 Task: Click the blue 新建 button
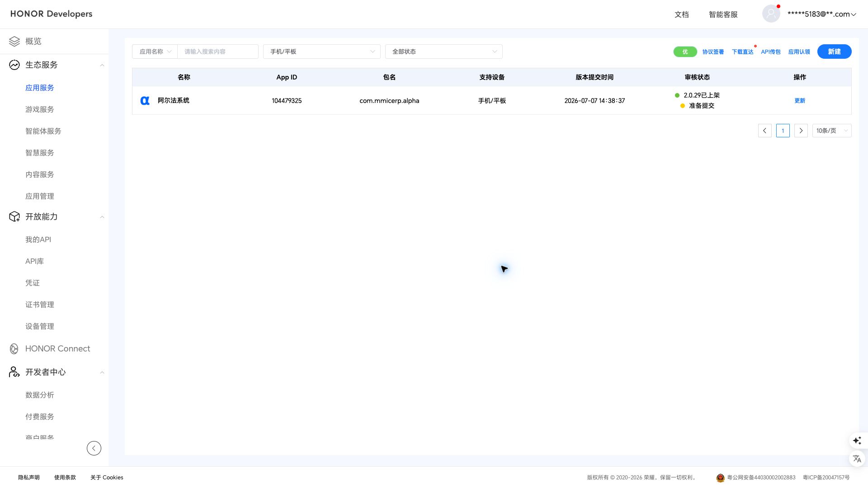tap(834, 52)
